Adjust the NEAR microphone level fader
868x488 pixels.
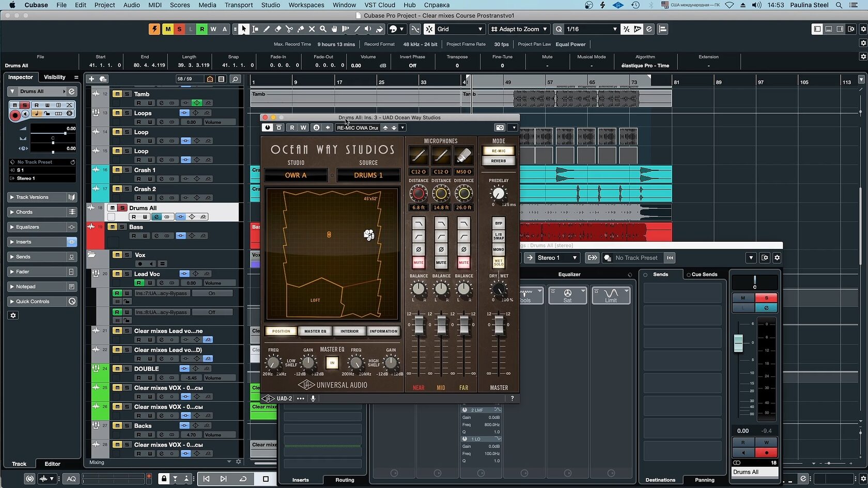point(419,325)
